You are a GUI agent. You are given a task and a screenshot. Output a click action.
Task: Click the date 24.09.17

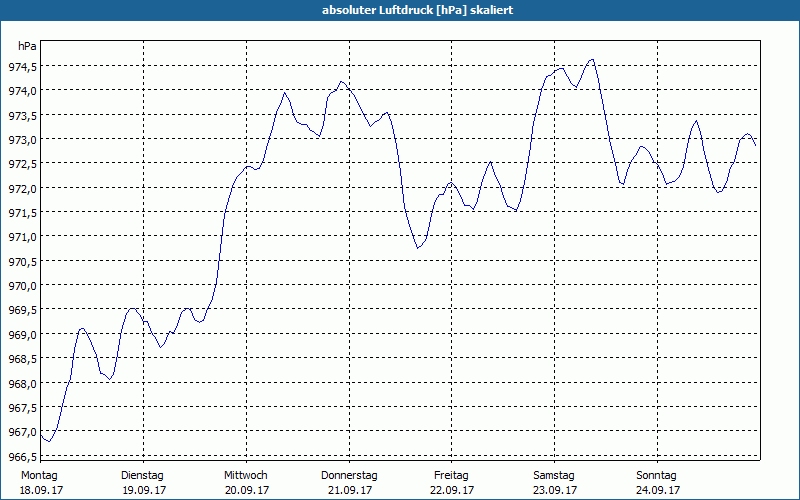(658, 490)
